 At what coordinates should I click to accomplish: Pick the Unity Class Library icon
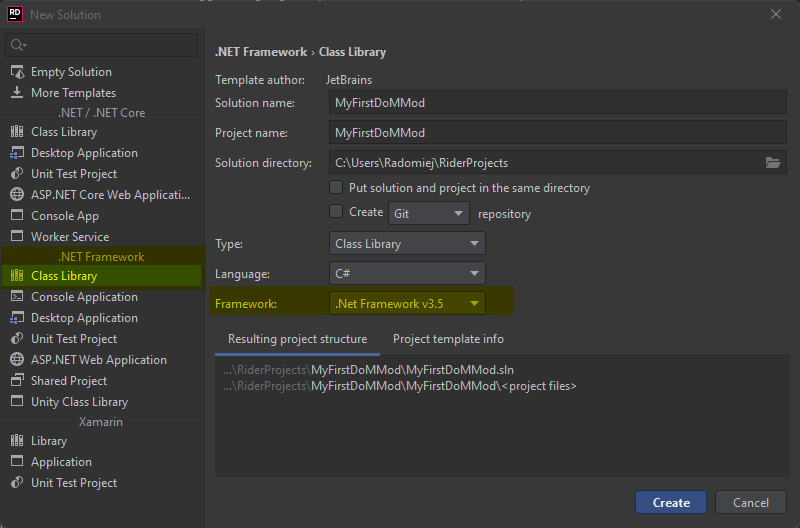(16, 402)
